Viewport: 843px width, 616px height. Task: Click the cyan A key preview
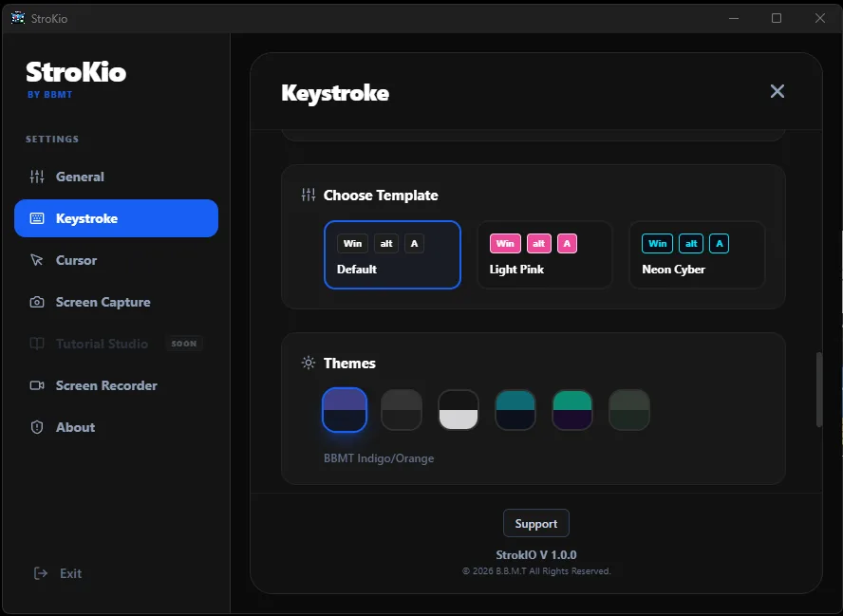[x=720, y=244]
